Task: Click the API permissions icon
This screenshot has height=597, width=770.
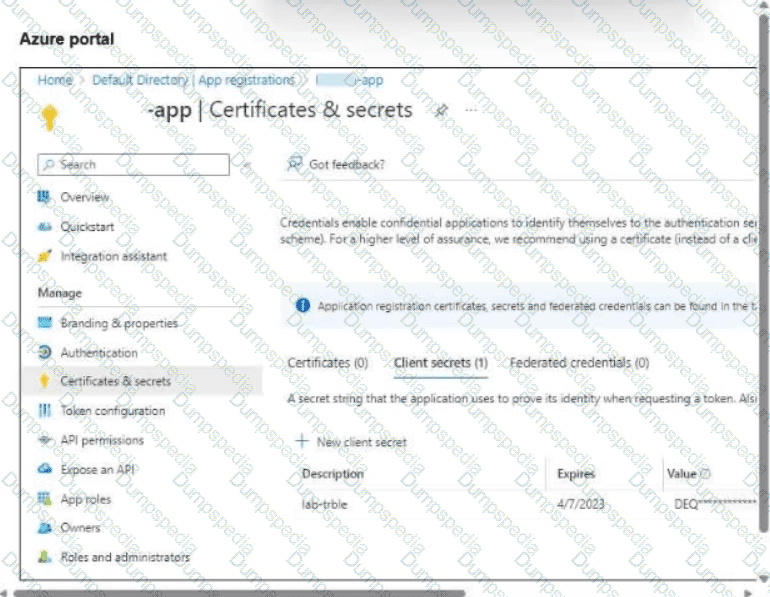Action: click(44, 440)
